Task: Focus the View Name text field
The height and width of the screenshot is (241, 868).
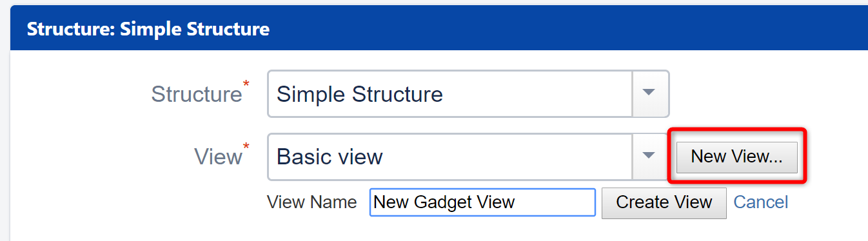Action: pyautogui.click(x=482, y=202)
